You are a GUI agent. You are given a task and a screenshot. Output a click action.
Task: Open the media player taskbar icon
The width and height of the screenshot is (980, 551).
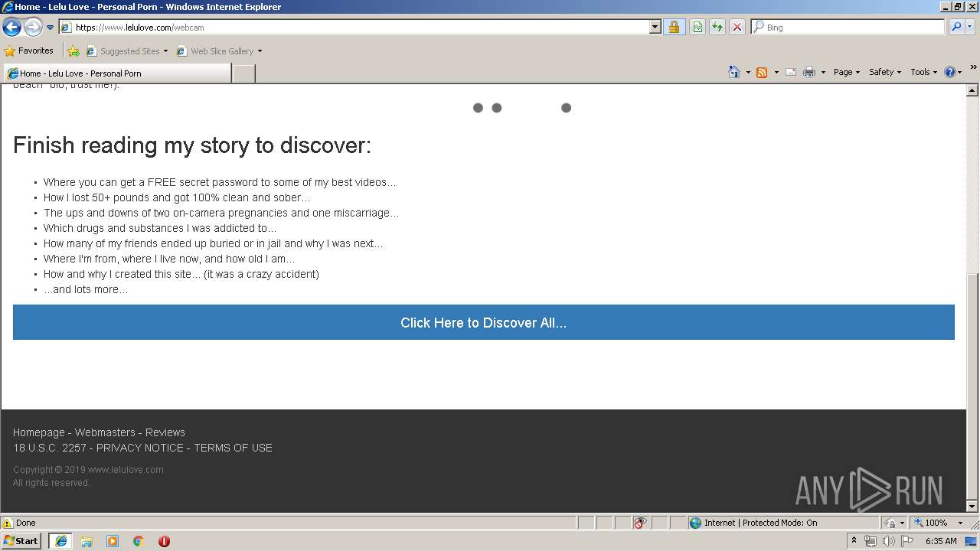click(113, 541)
